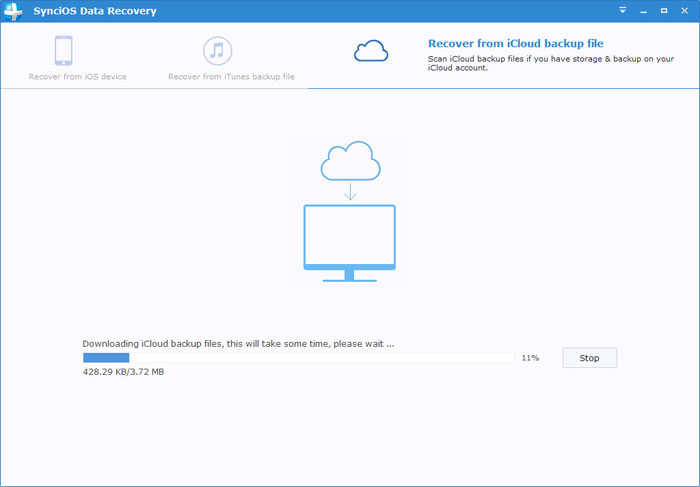Click the SynciOS app logo icon
Screen dimensions: 700x487
pyautogui.click(x=12, y=11)
